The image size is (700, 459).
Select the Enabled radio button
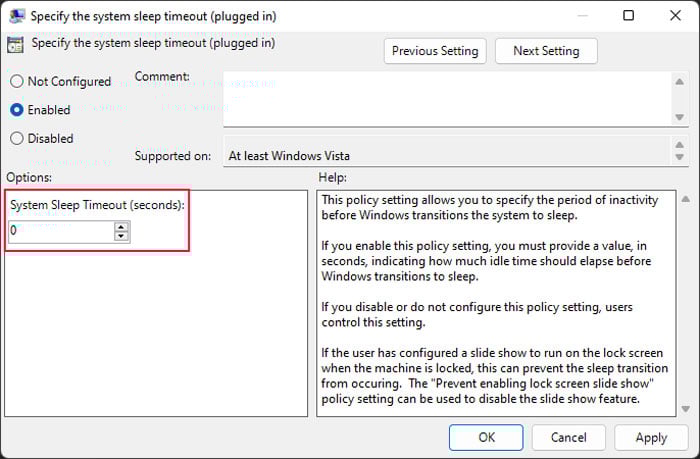pyautogui.click(x=17, y=110)
